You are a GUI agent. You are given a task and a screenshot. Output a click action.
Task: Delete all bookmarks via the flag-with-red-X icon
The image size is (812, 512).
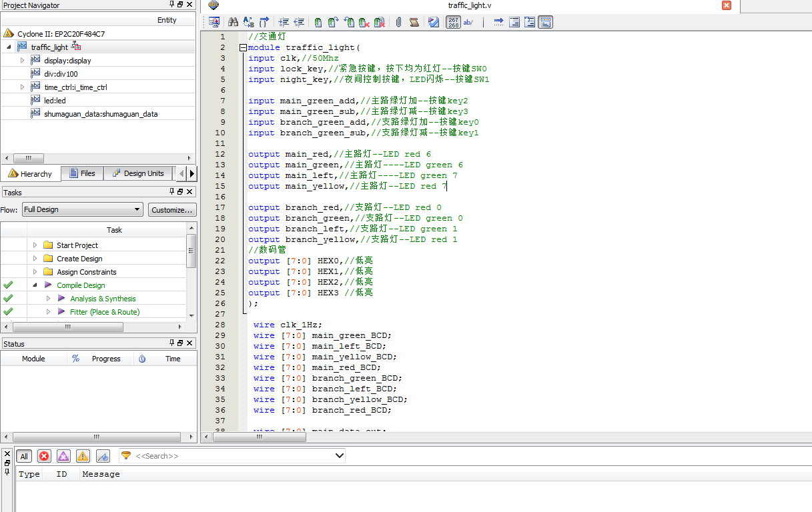[379, 22]
